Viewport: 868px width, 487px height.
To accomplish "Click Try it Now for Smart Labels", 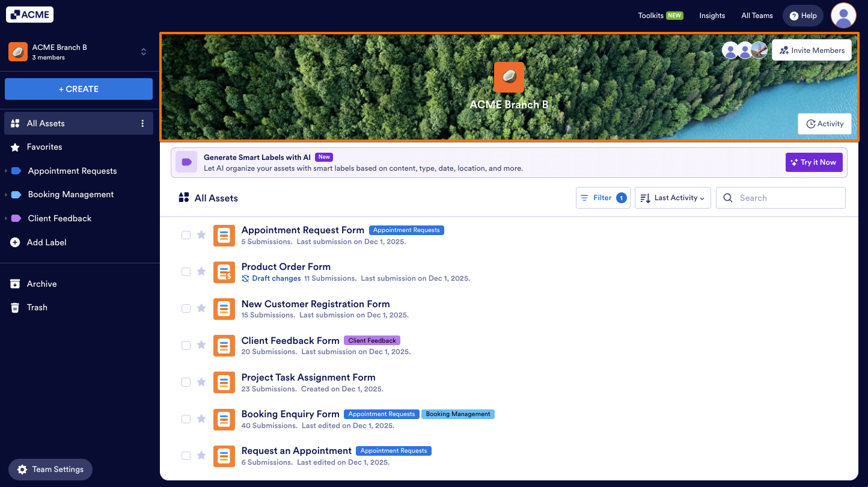I will pyautogui.click(x=814, y=162).
